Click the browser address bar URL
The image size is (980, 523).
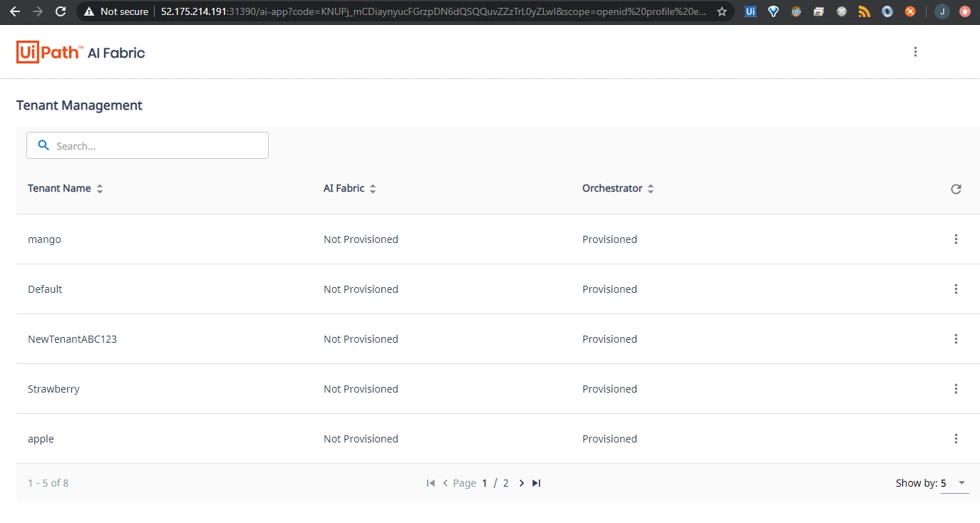433,11
